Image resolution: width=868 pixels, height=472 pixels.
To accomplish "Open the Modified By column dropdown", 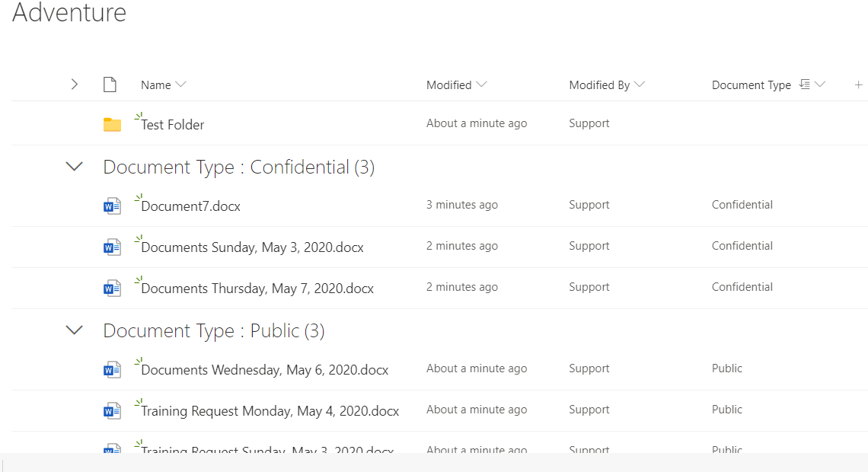I will coord(640,84).
